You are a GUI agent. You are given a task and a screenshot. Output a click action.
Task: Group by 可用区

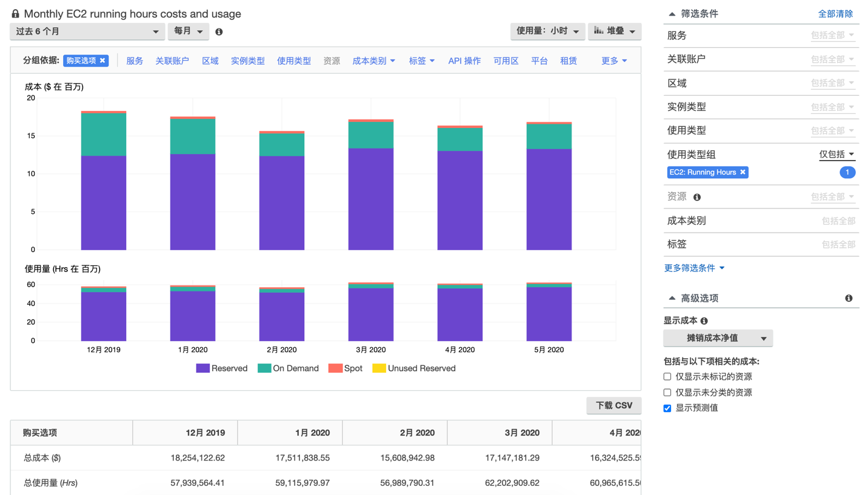point(506,61)
